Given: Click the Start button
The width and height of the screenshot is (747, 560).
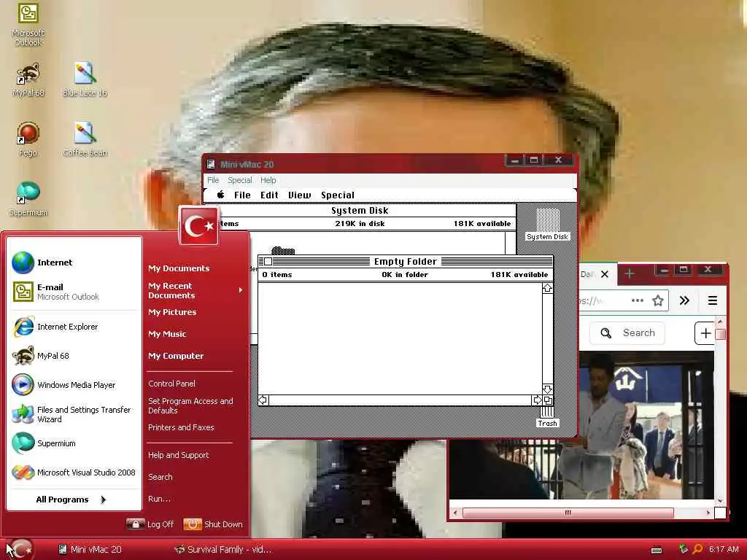Looking at the screenshot, I should pos(20,549).
